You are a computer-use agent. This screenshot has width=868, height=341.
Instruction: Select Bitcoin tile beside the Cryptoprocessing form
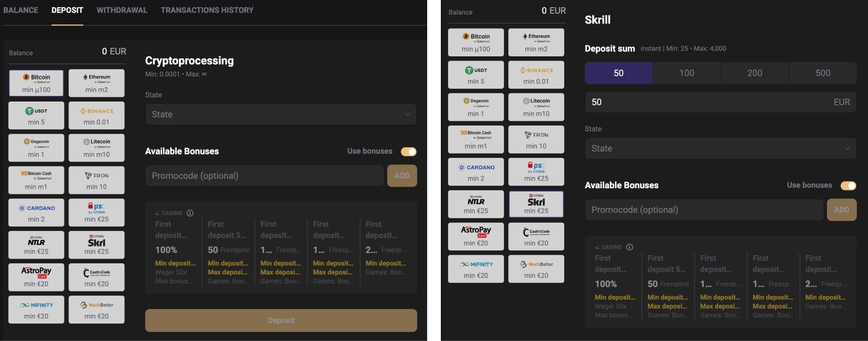coord(36,83)
